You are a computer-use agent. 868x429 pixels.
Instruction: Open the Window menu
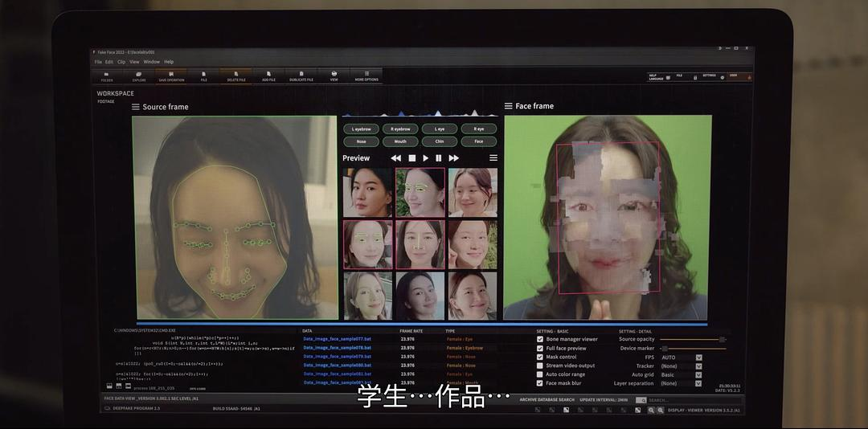click(x=151, y=62)
